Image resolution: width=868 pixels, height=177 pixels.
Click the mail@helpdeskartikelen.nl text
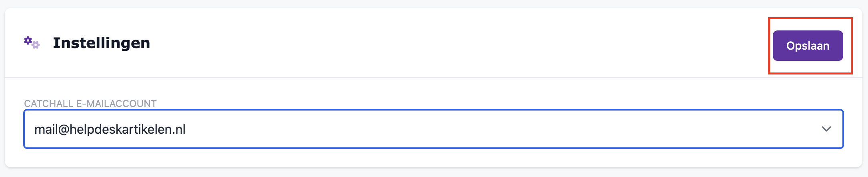110,129
